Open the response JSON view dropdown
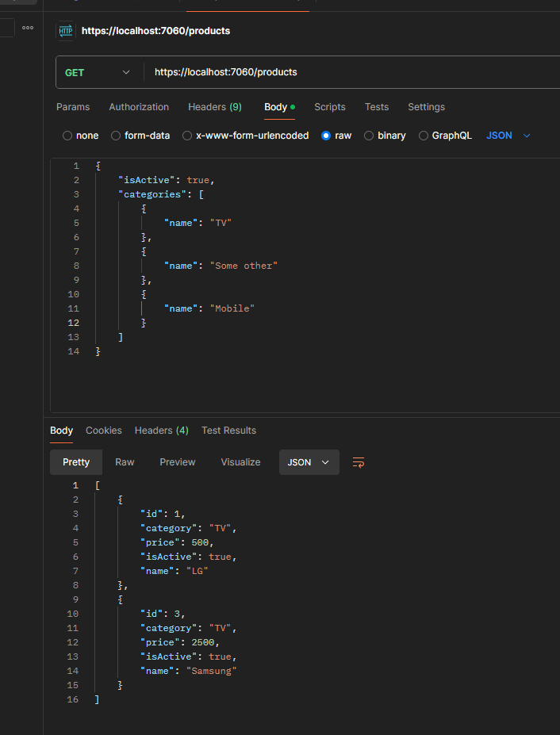This screenshot has width=560, height=735. pyautogui.click(x=309, y=461)
